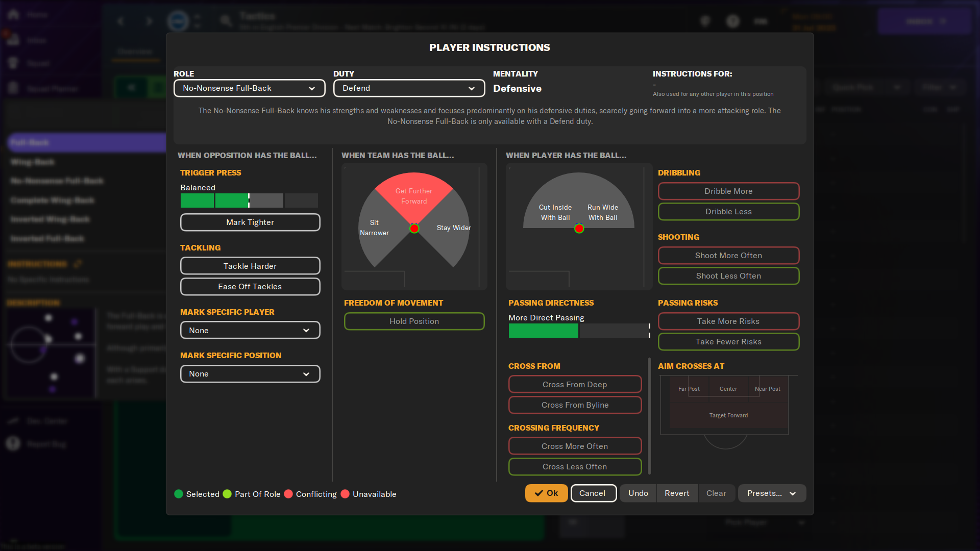Toggle Take More Risks instruction
Screen dimensions: 980x551
728,321
